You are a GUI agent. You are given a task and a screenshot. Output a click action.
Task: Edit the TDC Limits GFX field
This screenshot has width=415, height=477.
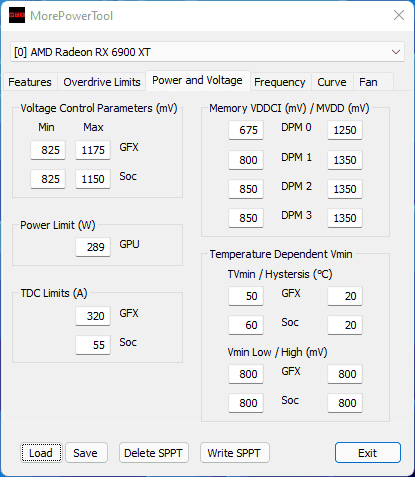point(93,316)
